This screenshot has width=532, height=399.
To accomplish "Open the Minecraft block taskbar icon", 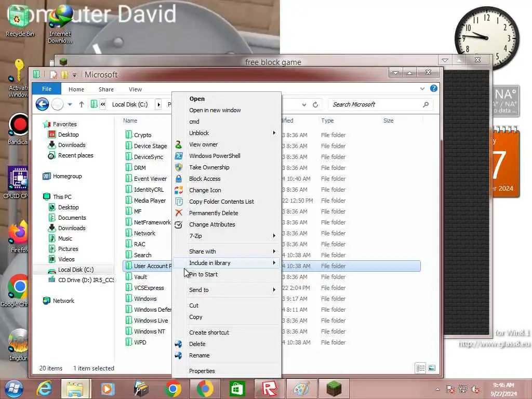I will click(x=334, y=389).
